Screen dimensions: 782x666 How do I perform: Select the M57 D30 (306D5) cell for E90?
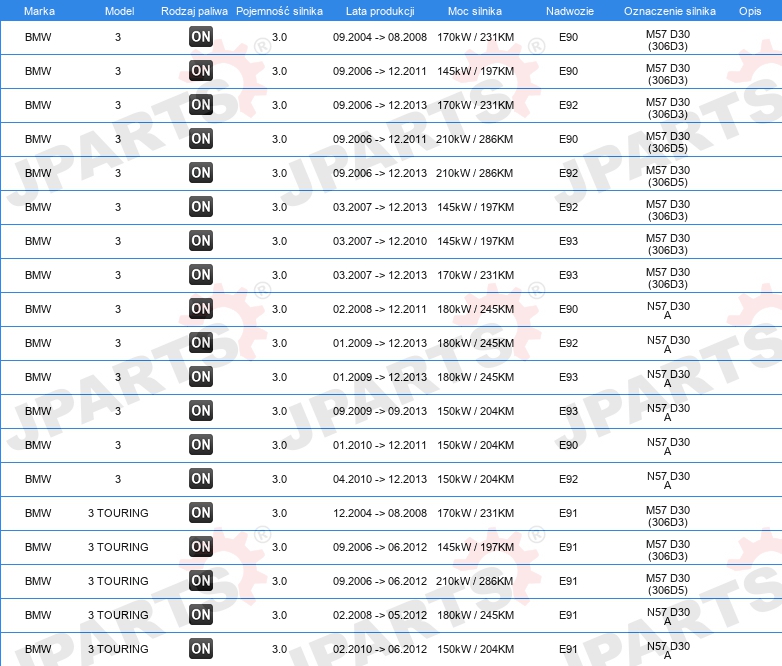[x=668, y=142]
